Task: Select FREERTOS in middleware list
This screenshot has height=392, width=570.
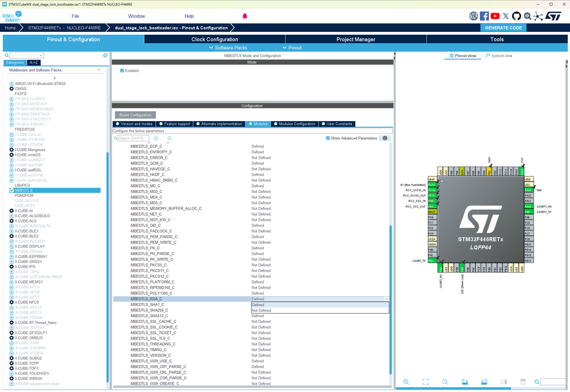Action: (25, 130)
